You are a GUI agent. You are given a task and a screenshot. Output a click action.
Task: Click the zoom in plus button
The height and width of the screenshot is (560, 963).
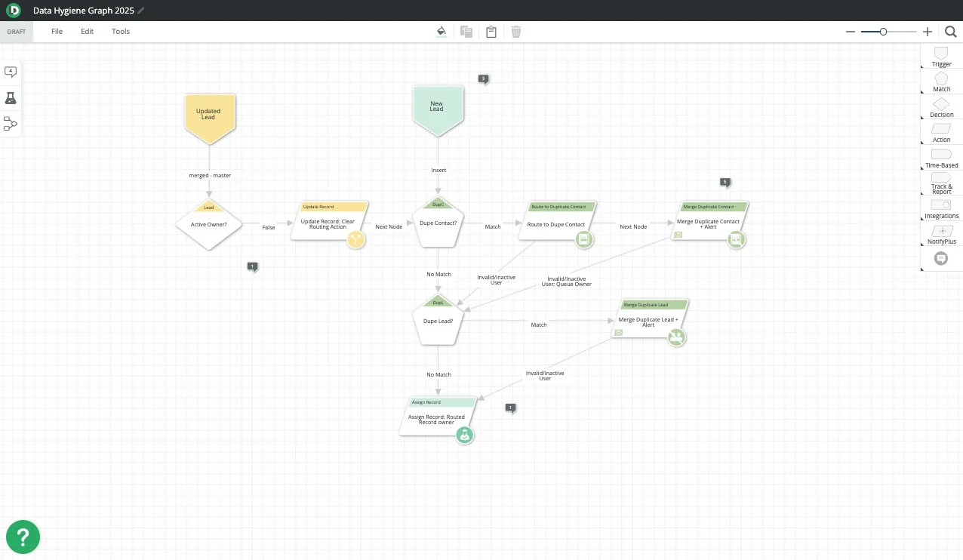(928, 32)
